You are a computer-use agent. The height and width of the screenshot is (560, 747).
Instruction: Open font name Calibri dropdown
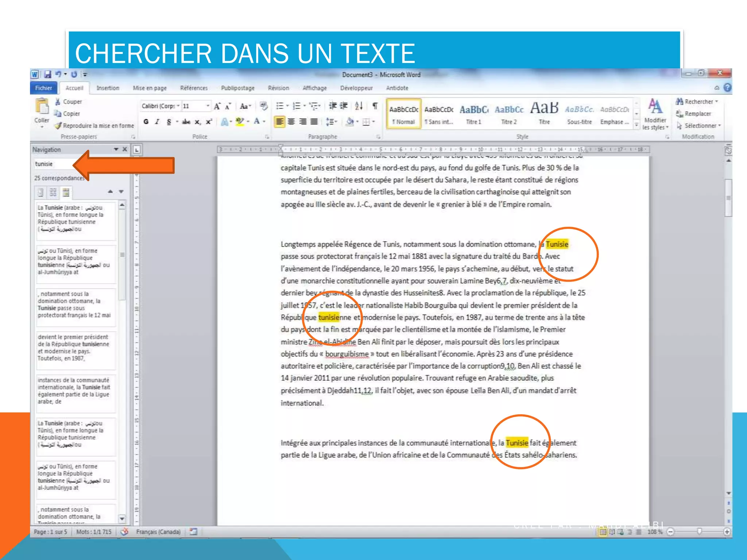(178, 106)
